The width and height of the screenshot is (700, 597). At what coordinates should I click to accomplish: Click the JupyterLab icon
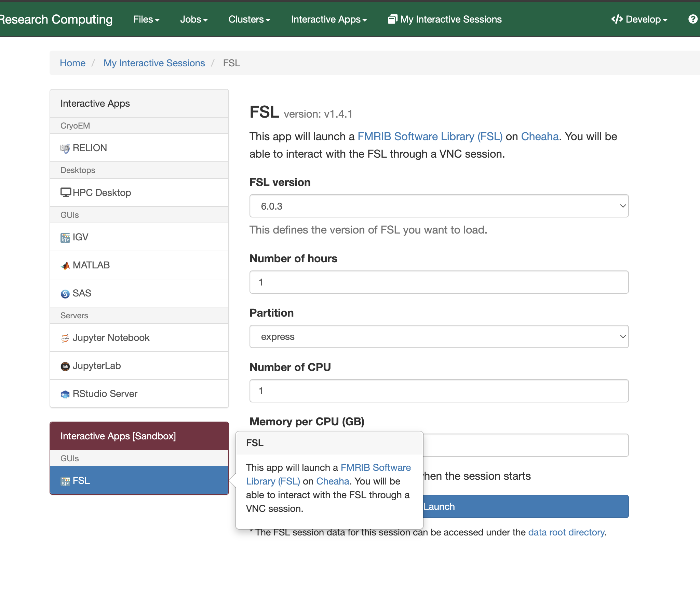[x=65, y=366]
